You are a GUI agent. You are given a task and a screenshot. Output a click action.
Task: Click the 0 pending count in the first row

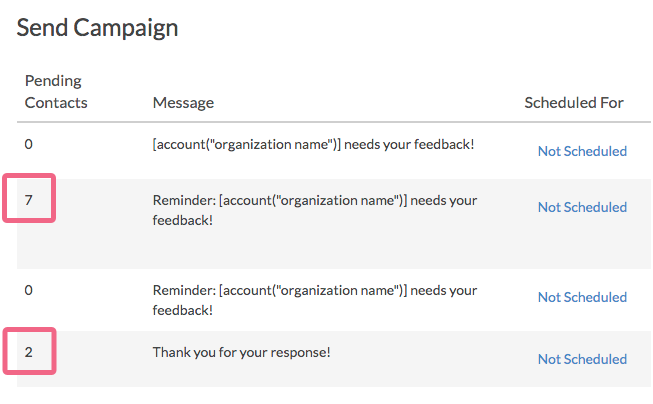(x=28, y=144)
